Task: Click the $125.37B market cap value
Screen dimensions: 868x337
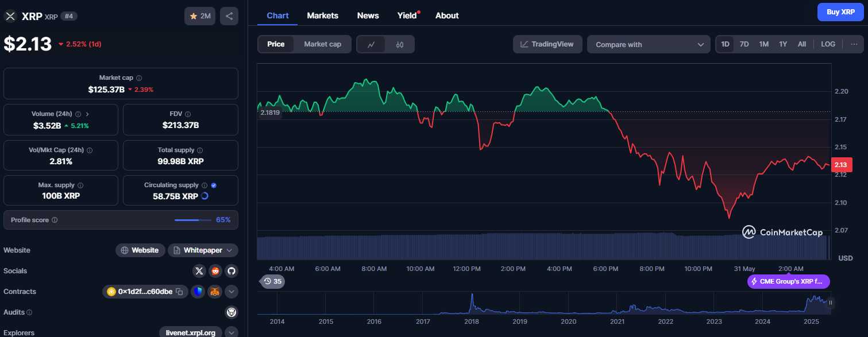Action: pyautogui.click(x=106, y=90)
